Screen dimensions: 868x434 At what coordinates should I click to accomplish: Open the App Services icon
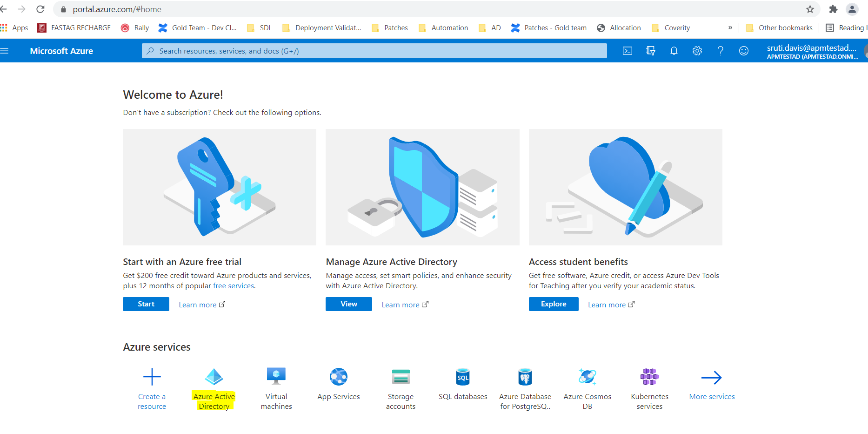339,377
